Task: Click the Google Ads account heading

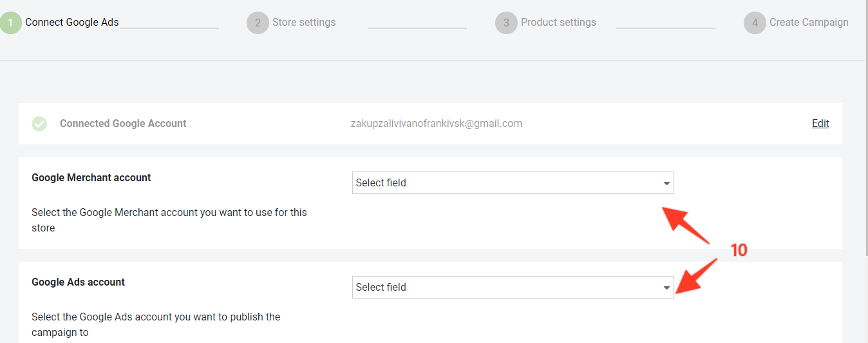Action: click(x=78, y=282)
